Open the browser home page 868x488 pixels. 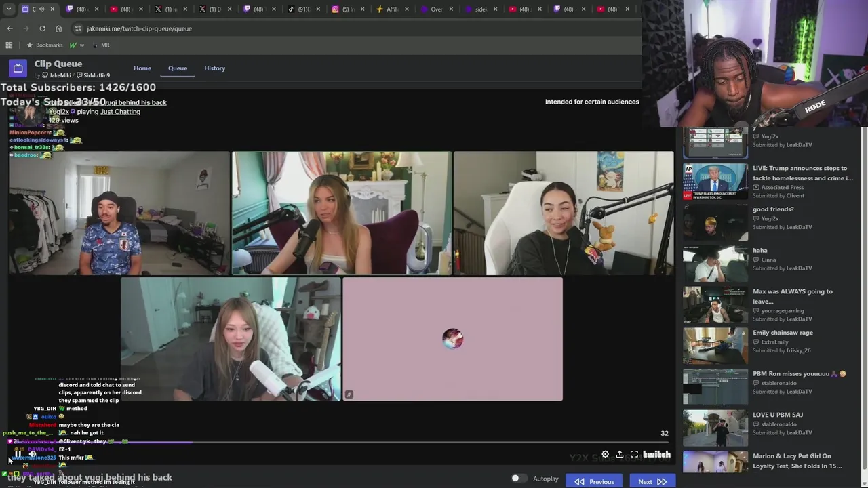58,28
